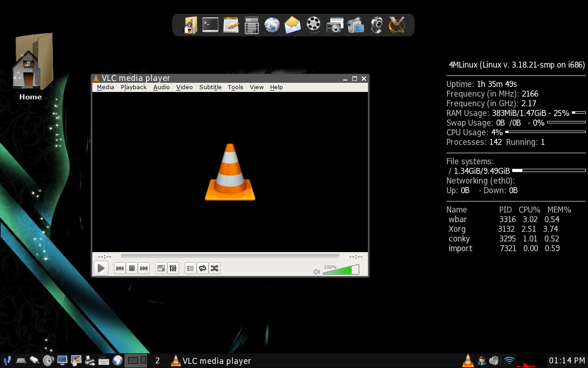Click the VLC seek bar
The width and height of the screenshot is (588, 368).
(x=230, y=256)
